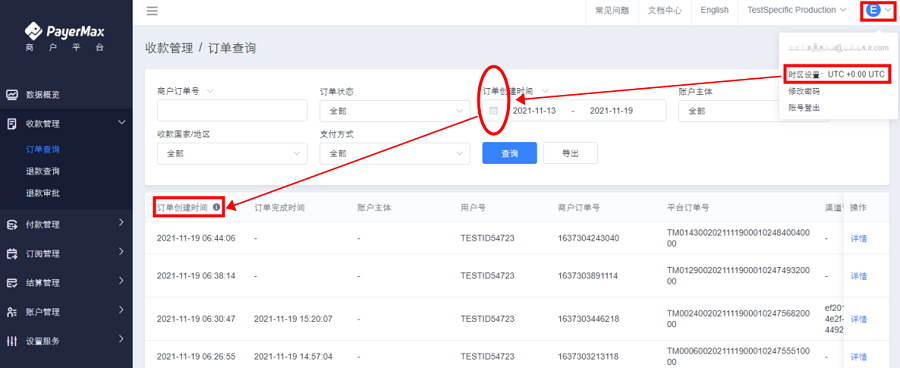Screen dimensions: 900x368
Task: Open the 支付方式 dropdown
Action: pyautogui.click(x=394, y=153)
